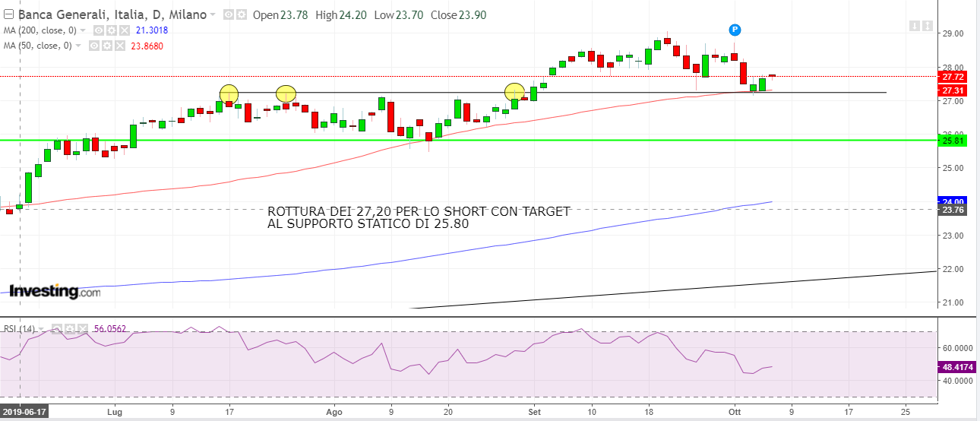Select the blue 24.00 MA price label
980x421 pixels.
tap(953, 201)
